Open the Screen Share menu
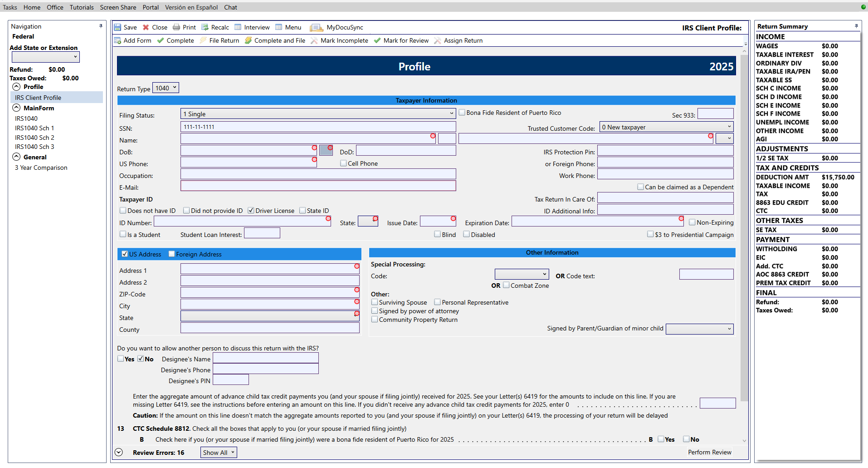The height and width of the screenshot is (468, 868). click(118, 7)
